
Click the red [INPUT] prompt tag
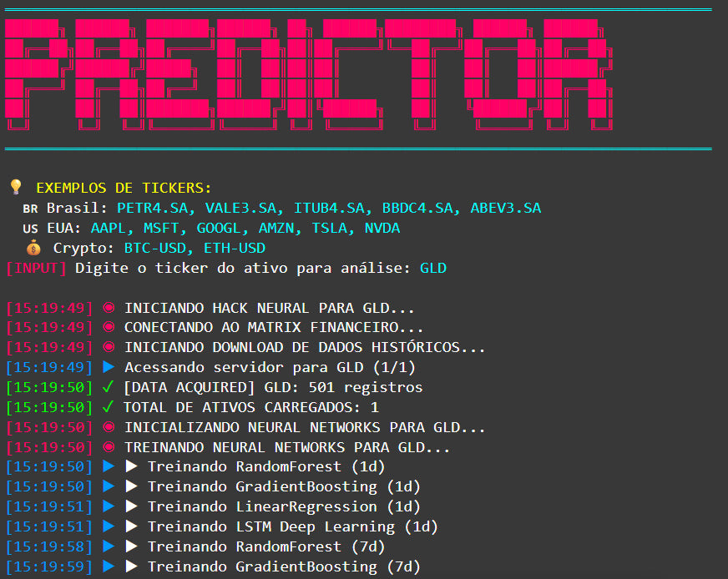coord(37,268)
